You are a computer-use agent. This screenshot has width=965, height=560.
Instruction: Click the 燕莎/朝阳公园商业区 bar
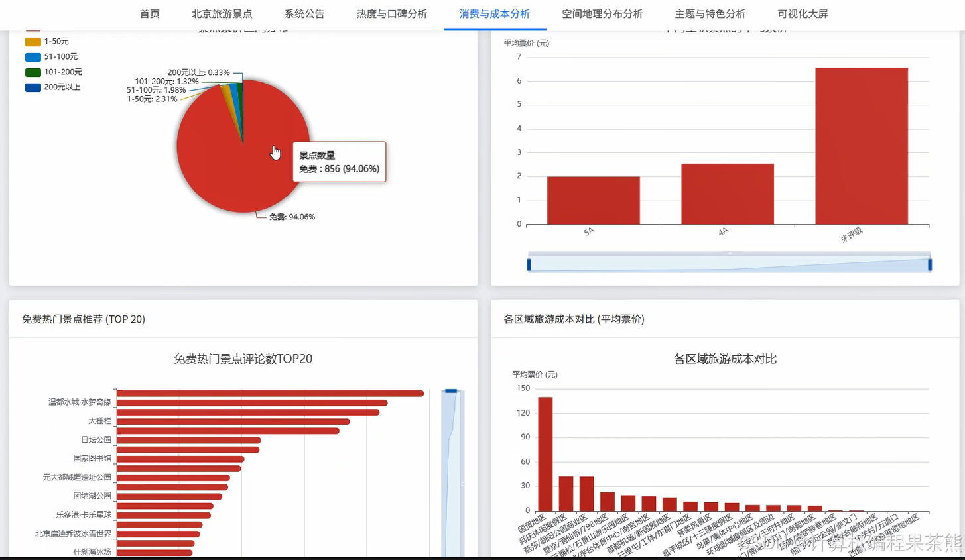click(x=586, y=494)
